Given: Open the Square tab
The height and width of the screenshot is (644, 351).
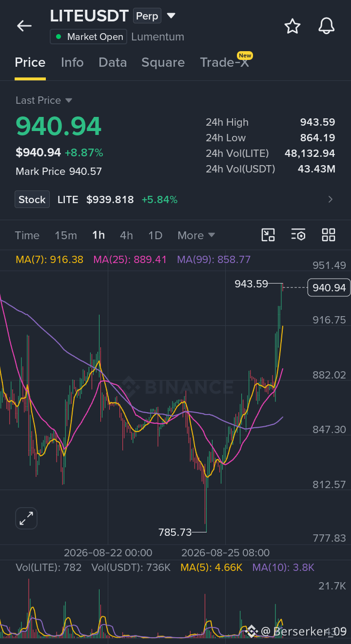Looking at the screenshot, I should point(163,62).
